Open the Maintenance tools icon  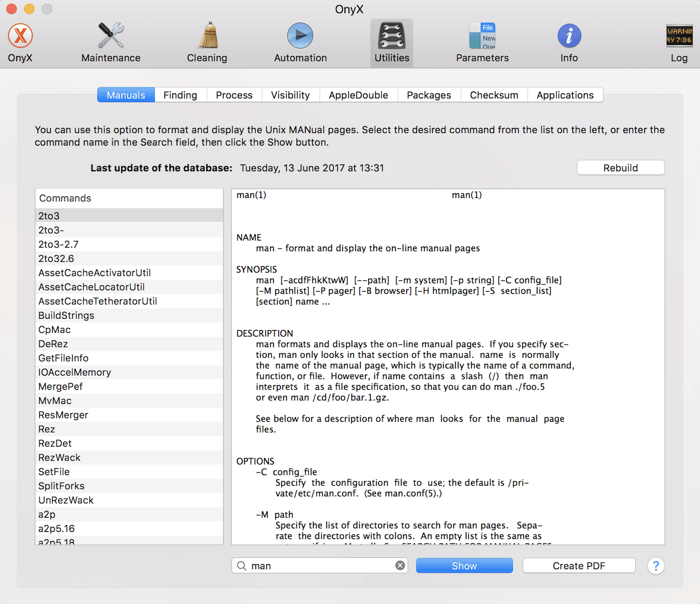(x=111, y=36)
